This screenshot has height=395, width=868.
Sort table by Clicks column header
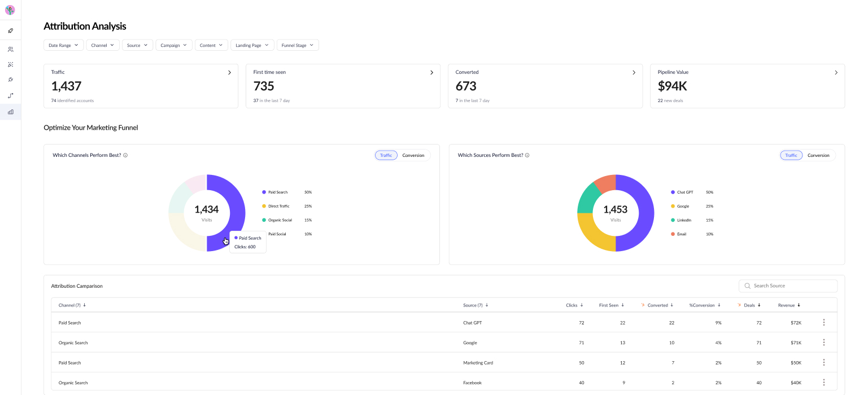tap(574, 305)
